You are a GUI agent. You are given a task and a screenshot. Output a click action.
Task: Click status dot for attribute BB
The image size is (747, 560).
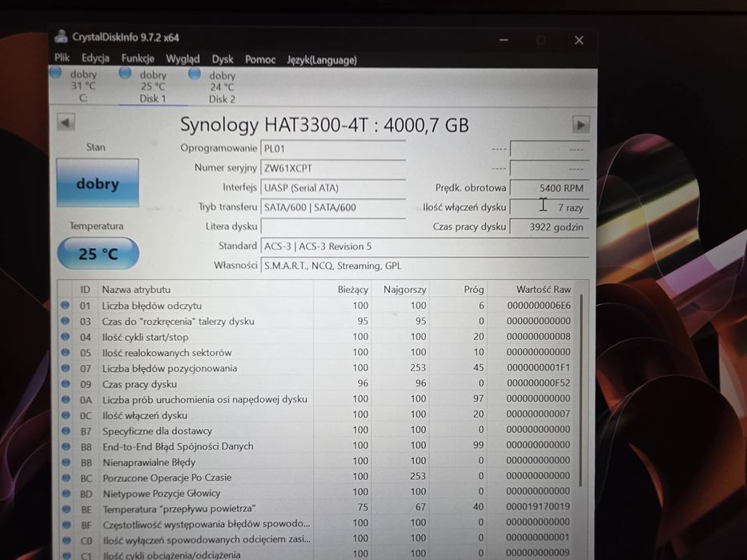pyautogui.click(x=66, y=462)
